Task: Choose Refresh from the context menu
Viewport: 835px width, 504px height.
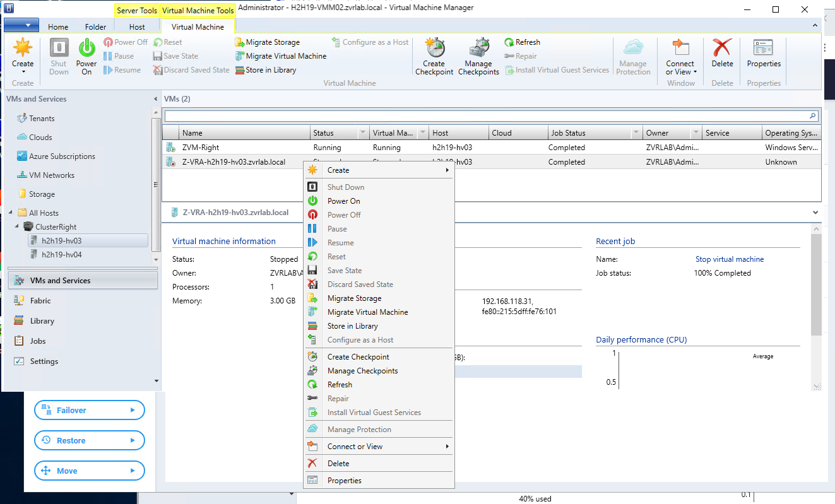Action: point(379,385)
